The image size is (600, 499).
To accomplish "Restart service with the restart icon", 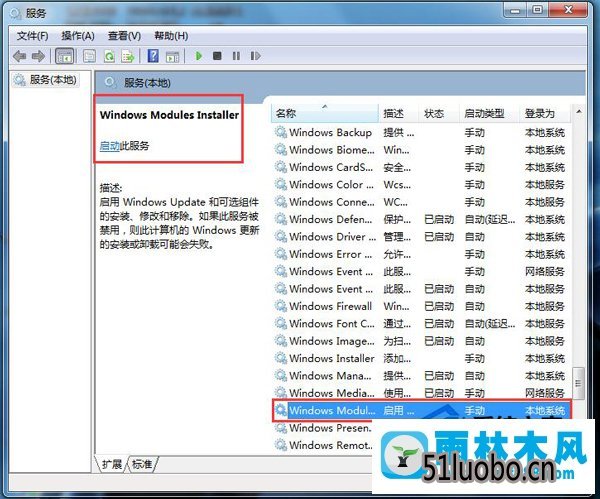I will (255, 56).
